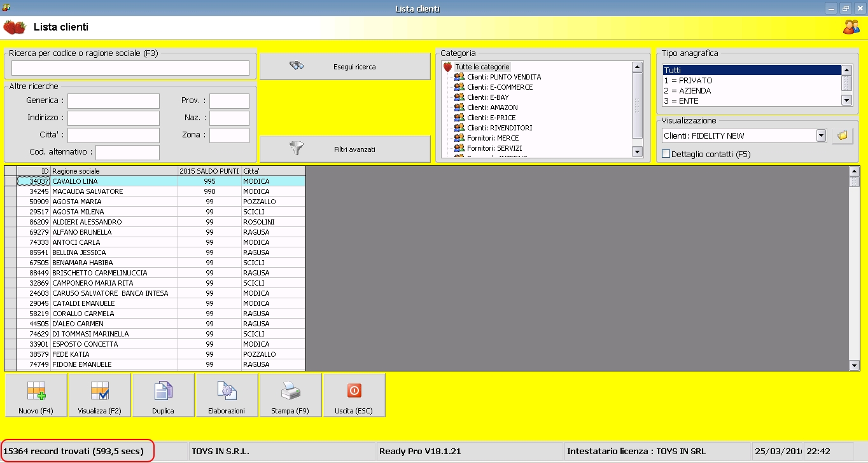868x463 pixels.
Task: Click Uscita (ESC) exit button
Action: pyautogui.click(x=354, y=395)
